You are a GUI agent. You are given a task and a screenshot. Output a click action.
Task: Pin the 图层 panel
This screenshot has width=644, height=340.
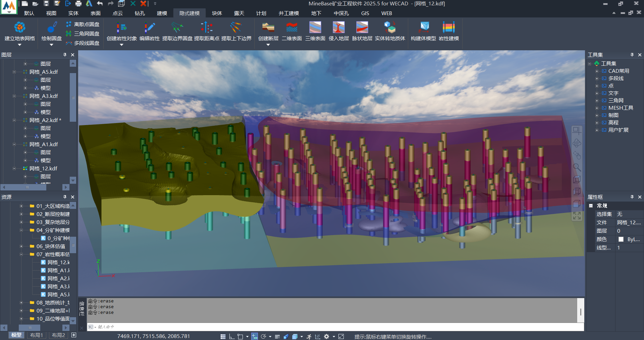coord(65,55)
